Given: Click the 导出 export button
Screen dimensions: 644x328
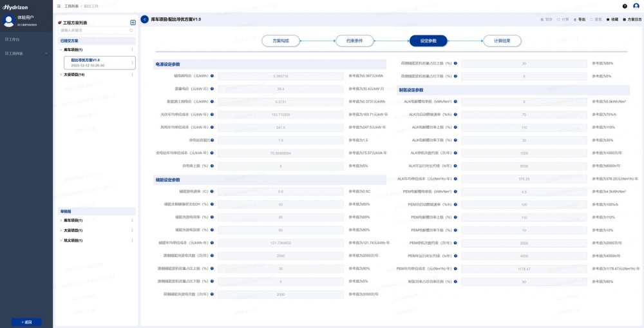Looking at the screenshot, I should click(x=580, y=19).
